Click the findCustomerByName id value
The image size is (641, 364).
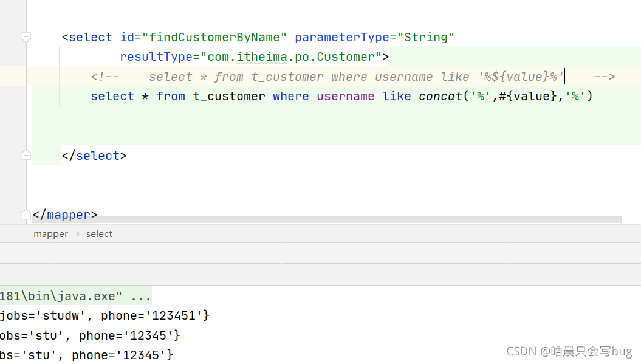(218, 37)
